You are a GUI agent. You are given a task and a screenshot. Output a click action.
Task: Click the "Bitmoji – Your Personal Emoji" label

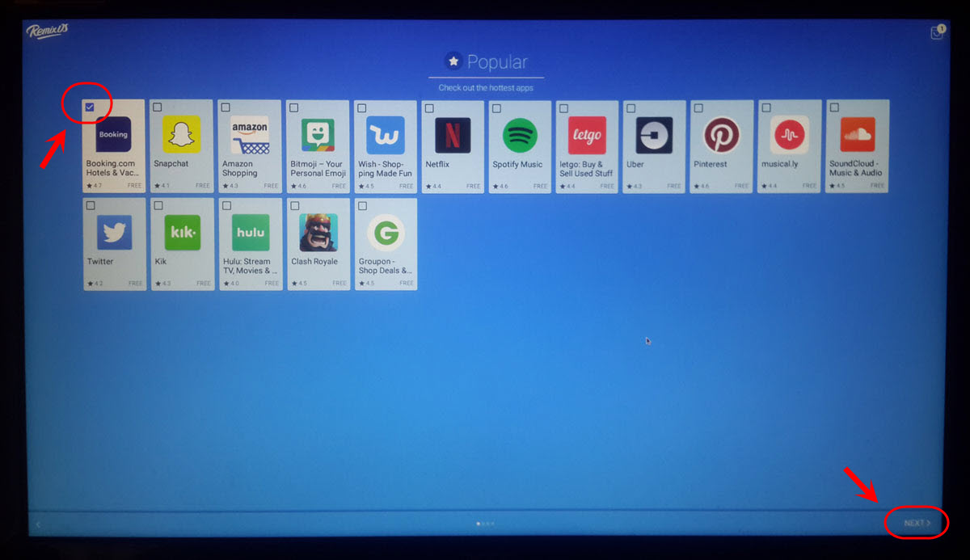pos(318,168)
